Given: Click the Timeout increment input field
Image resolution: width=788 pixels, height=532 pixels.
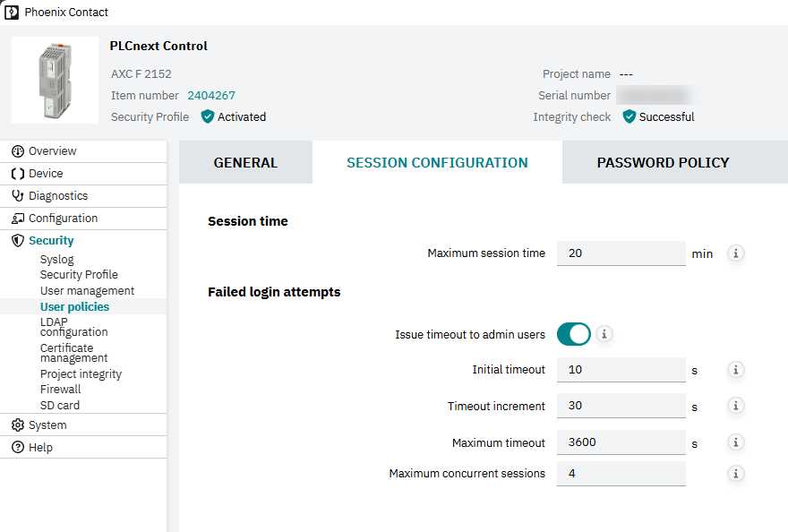Looking at the screenshot, I should 621,406.
